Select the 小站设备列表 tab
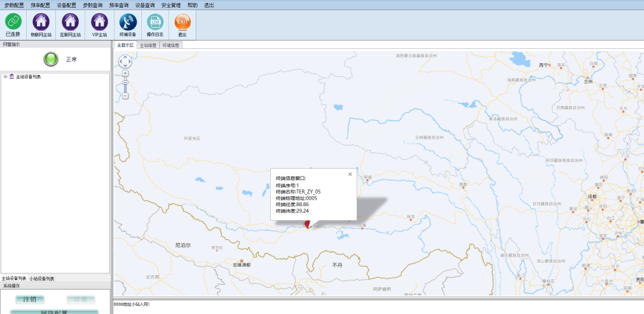 pos(42,278)
